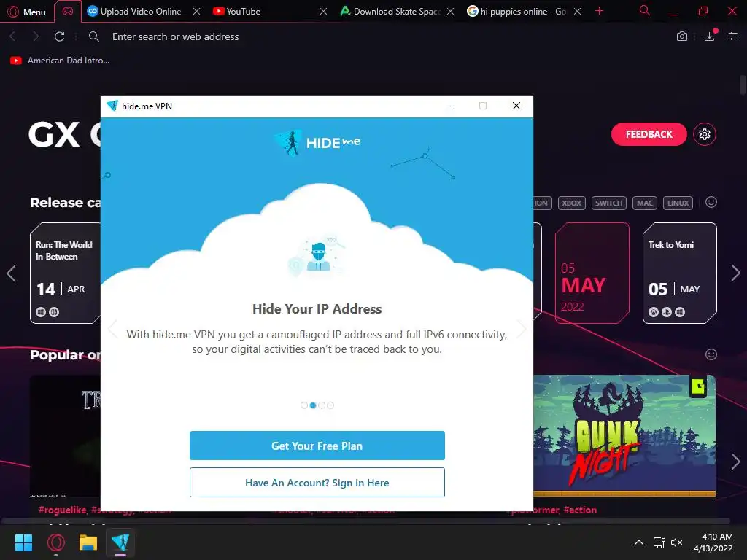This screenshot has height=560, width=747.
Task: Open the Windows Start menu
Action: (x=23, y=542)
